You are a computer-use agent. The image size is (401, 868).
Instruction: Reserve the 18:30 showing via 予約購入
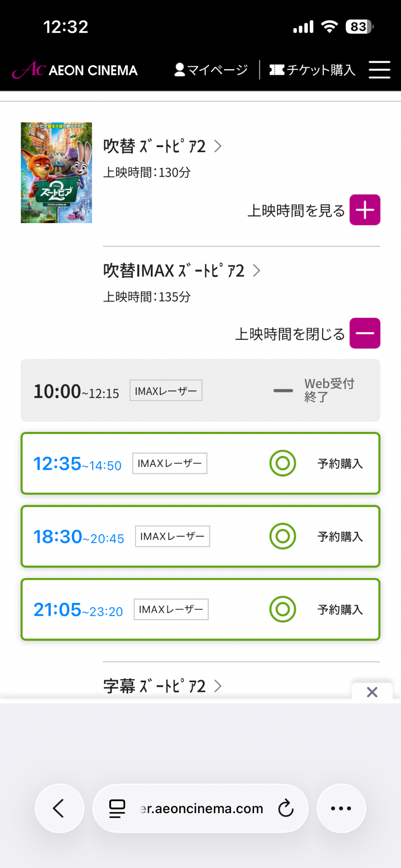[340, 537]
